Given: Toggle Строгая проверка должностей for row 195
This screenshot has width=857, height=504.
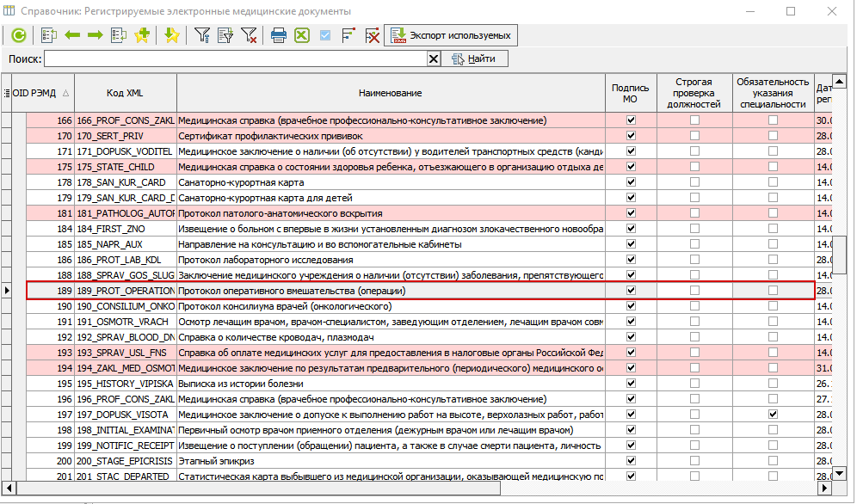Looking at the screenshot, I should pos(694,384).
